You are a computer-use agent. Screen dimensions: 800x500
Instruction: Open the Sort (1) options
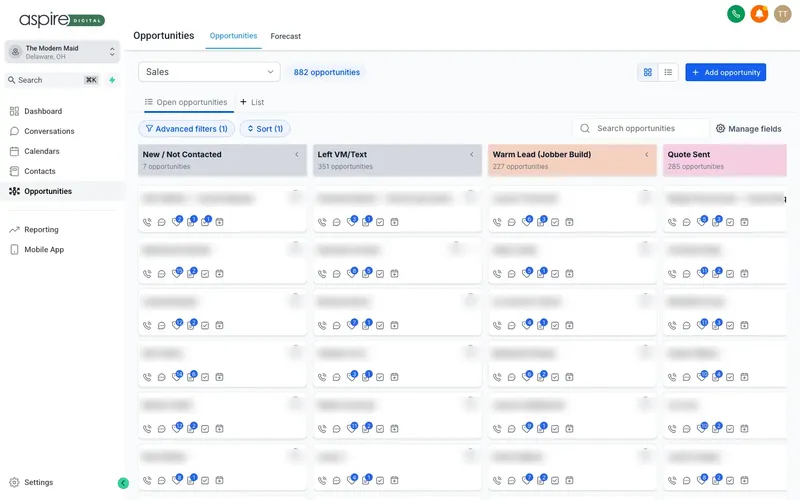click(x=265, y=129)
